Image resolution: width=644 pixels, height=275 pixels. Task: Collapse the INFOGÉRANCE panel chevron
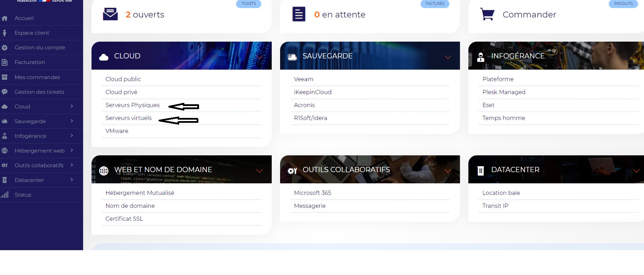[x=636, y=57]
